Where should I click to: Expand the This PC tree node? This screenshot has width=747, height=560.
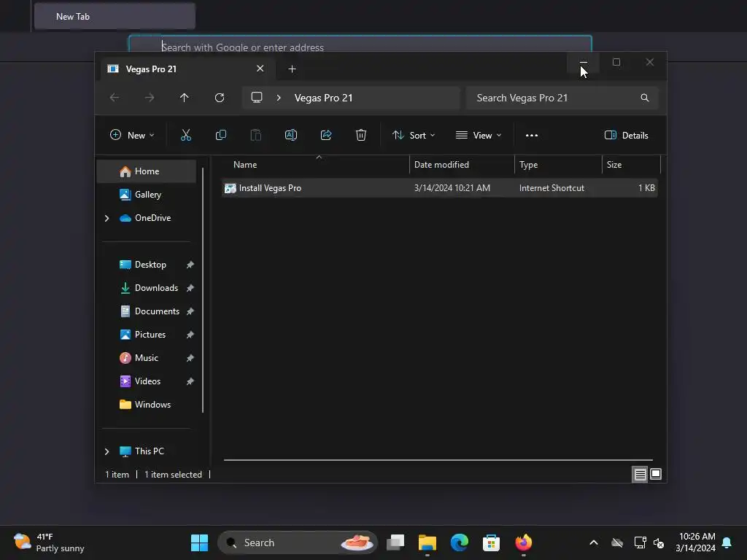[107, 451]
